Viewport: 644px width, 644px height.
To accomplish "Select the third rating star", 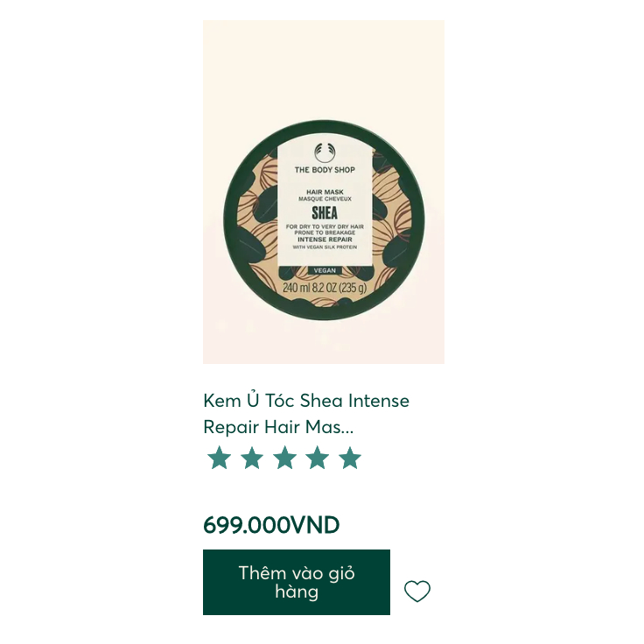I will pos(284,458).
